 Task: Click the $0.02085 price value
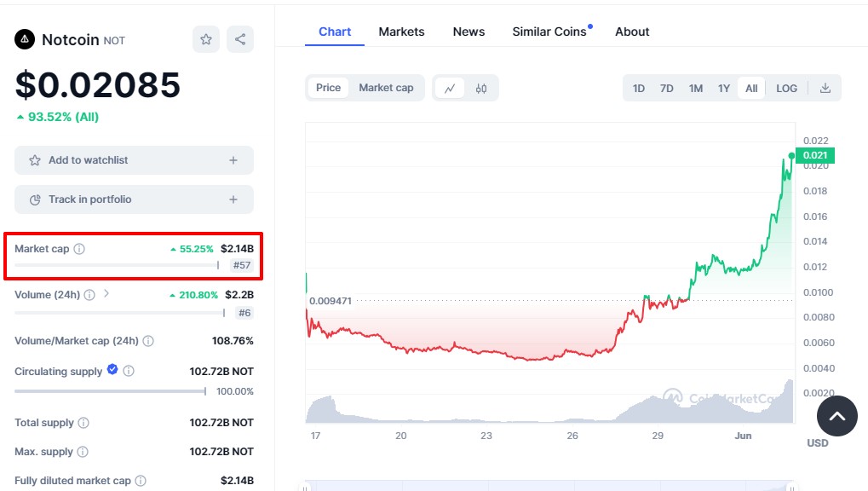[x=98, y=84]
